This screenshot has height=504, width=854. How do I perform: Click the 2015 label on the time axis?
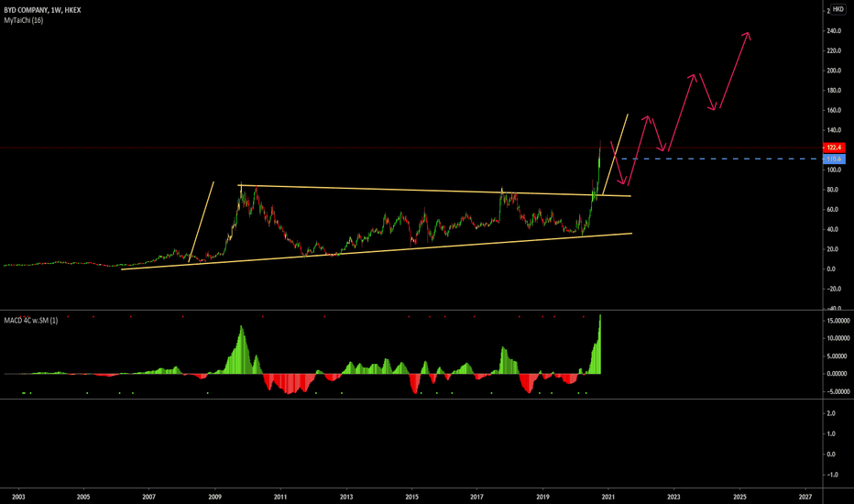(x=411, y=497)
